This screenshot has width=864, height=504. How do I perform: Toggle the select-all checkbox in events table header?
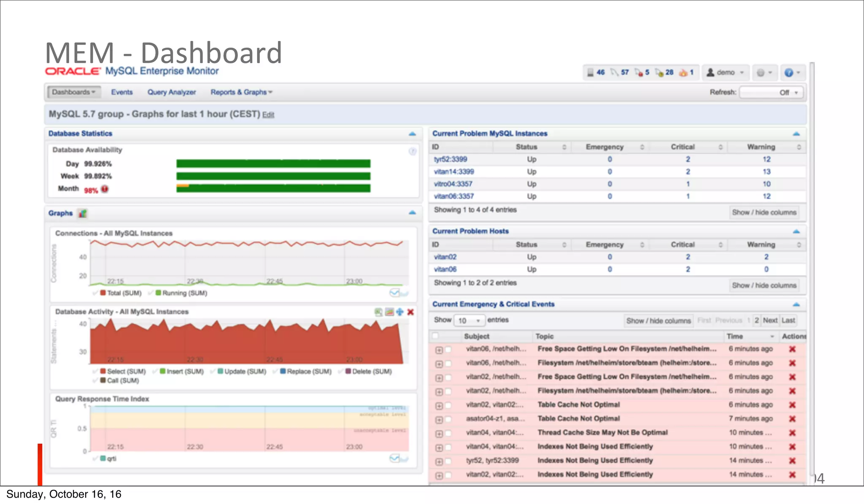pyautogui.click(x=435, y=336)
